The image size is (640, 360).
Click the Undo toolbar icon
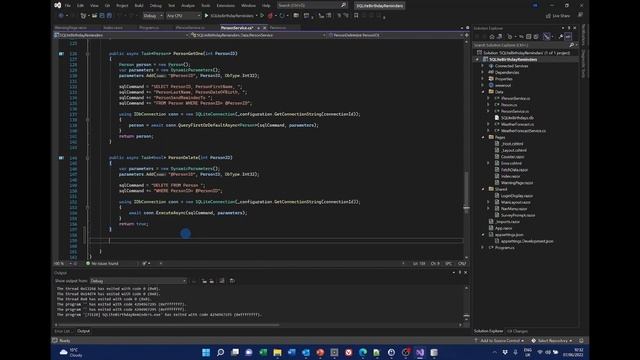click(x=120, y=16)
